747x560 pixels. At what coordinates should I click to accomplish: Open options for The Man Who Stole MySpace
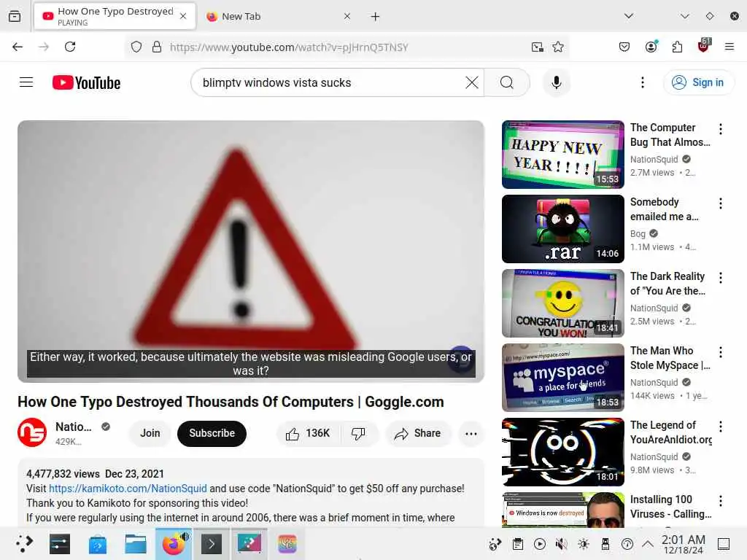720,352
